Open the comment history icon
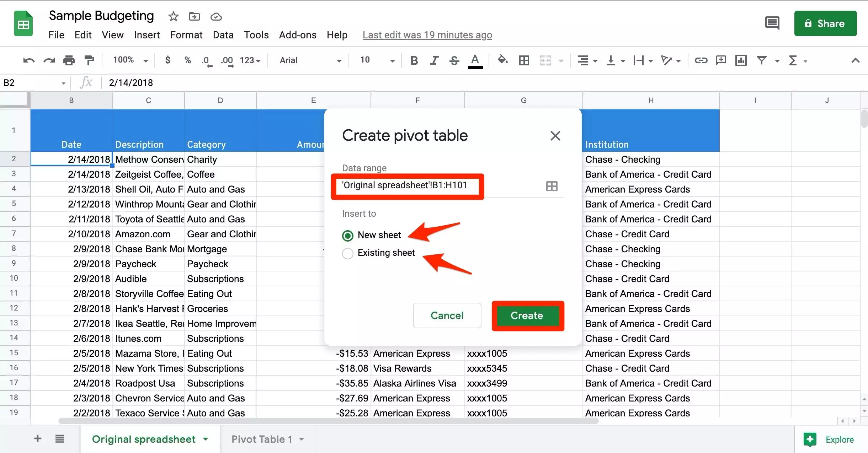Viewport: 868px width, 453px height. (x=772, y=23)
